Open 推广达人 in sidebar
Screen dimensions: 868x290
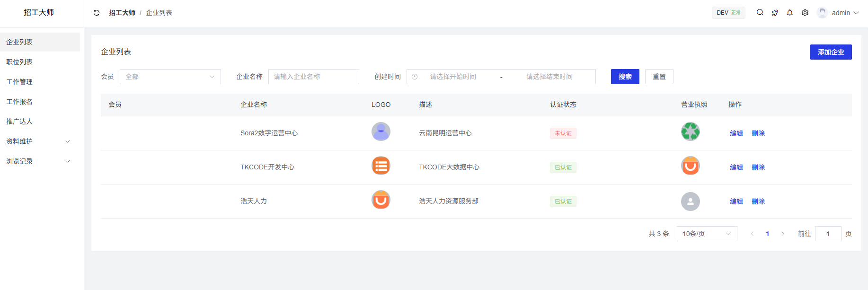point(19,122)
